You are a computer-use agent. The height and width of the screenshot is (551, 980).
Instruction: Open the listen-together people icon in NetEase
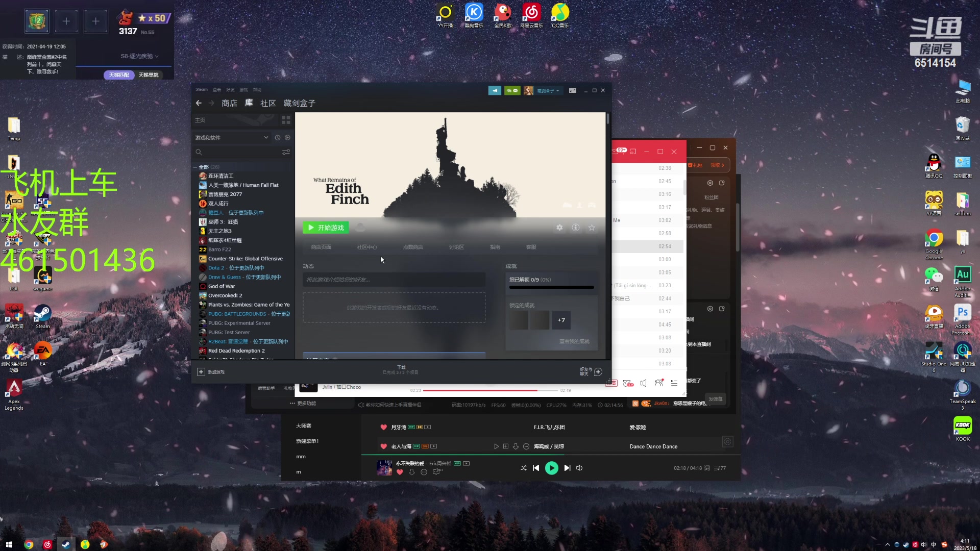coord(659,383)
